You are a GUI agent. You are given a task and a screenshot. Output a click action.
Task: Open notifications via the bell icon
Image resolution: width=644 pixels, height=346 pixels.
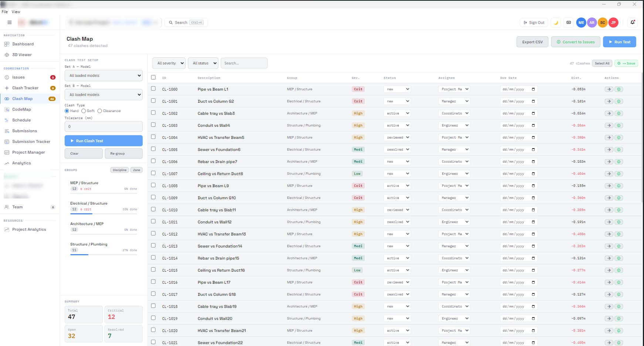pyautogui.click(x=633, y=23)
